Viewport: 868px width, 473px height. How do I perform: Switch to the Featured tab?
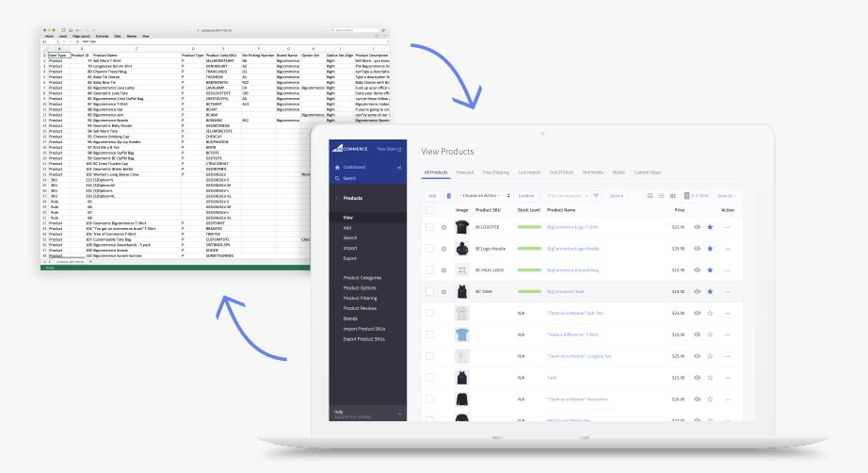click(465, 172)
